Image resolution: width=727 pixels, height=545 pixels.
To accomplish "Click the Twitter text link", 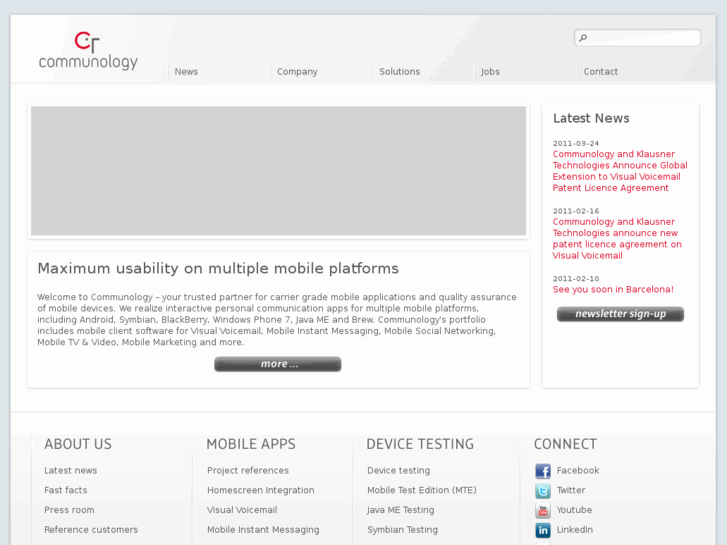I will coord(571,490).
